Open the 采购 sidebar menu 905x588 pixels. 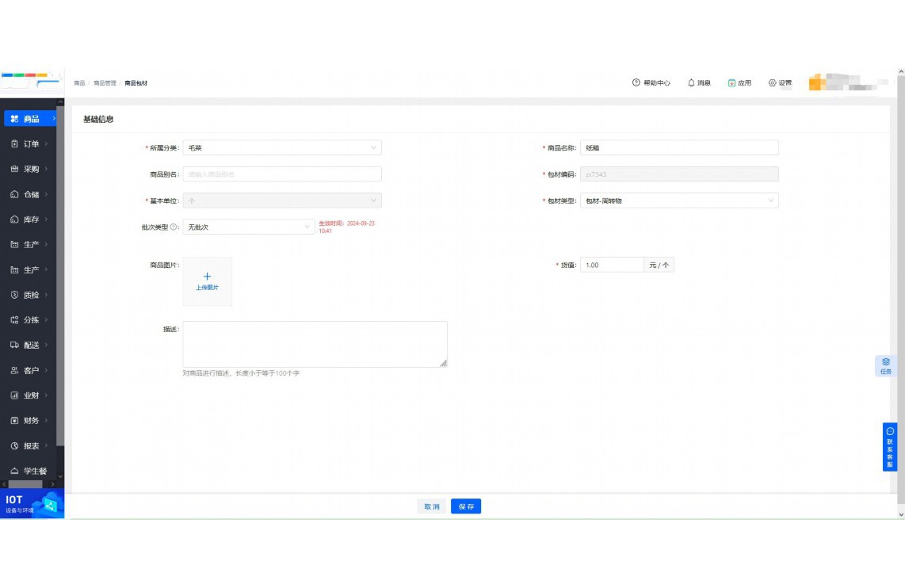click(x=31, y=170)
